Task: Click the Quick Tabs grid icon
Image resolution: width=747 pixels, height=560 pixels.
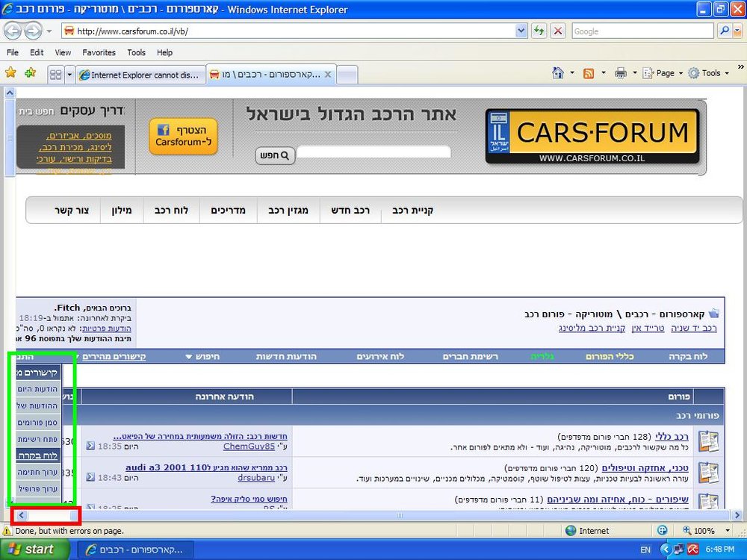Action: tap(56, 75)
